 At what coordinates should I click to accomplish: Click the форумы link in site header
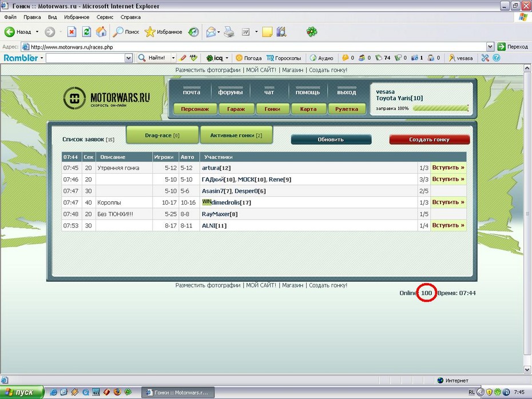tap(231, 92)
